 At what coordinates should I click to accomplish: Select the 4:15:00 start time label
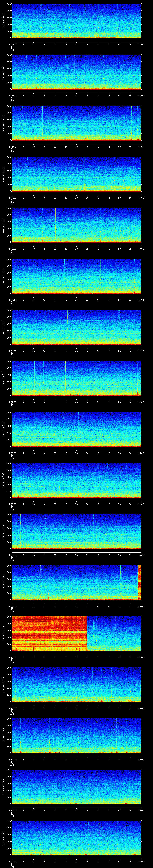tap(12, 96)
